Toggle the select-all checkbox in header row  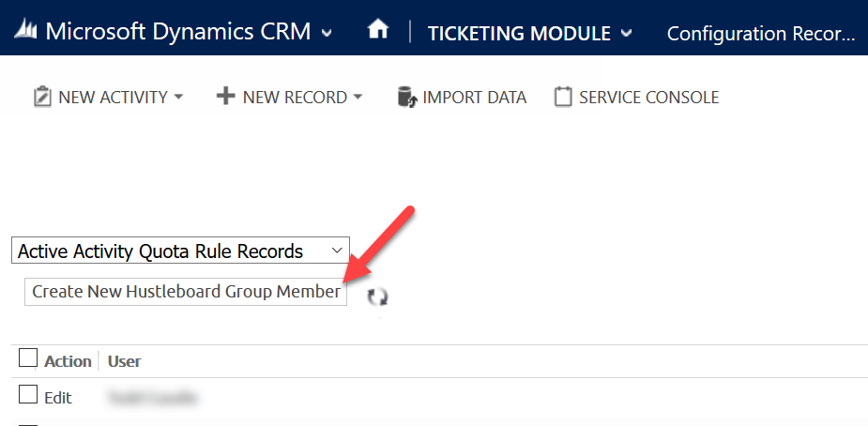(x=27, y=358)
